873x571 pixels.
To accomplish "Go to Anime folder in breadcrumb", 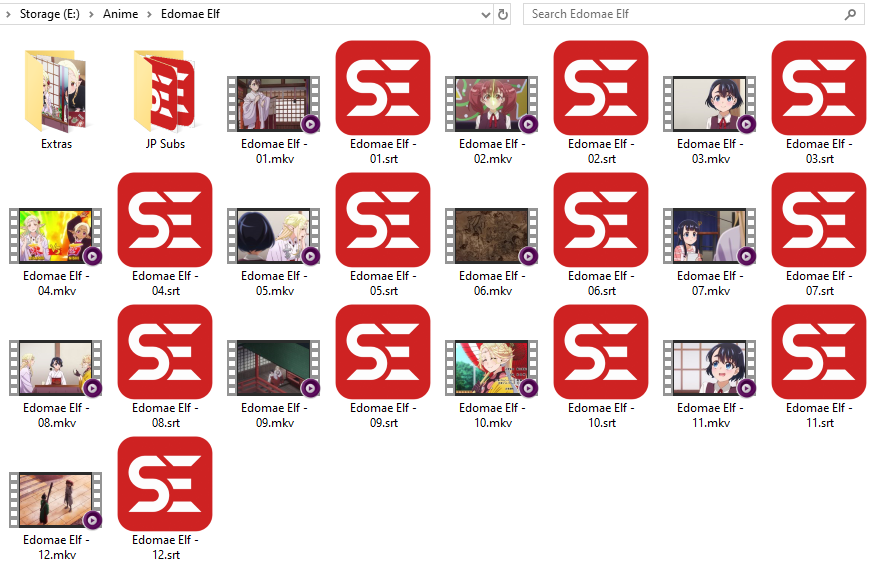I will 120,14.
